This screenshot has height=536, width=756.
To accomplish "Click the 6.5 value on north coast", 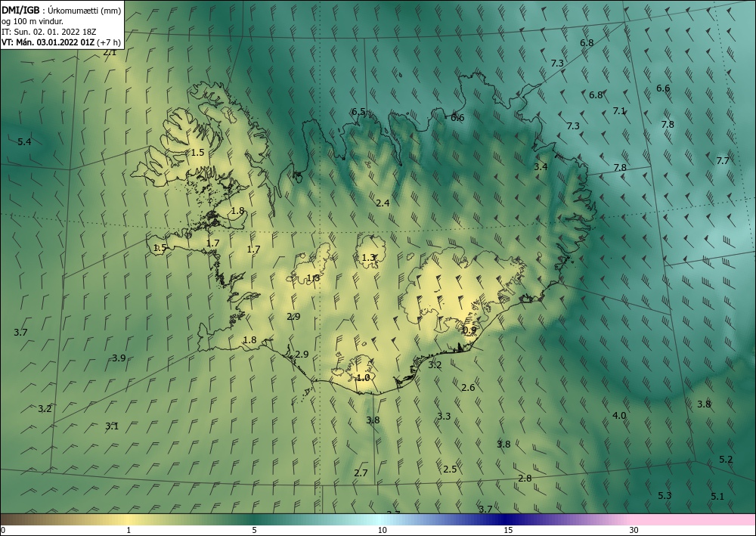I will tap(358, 112).
